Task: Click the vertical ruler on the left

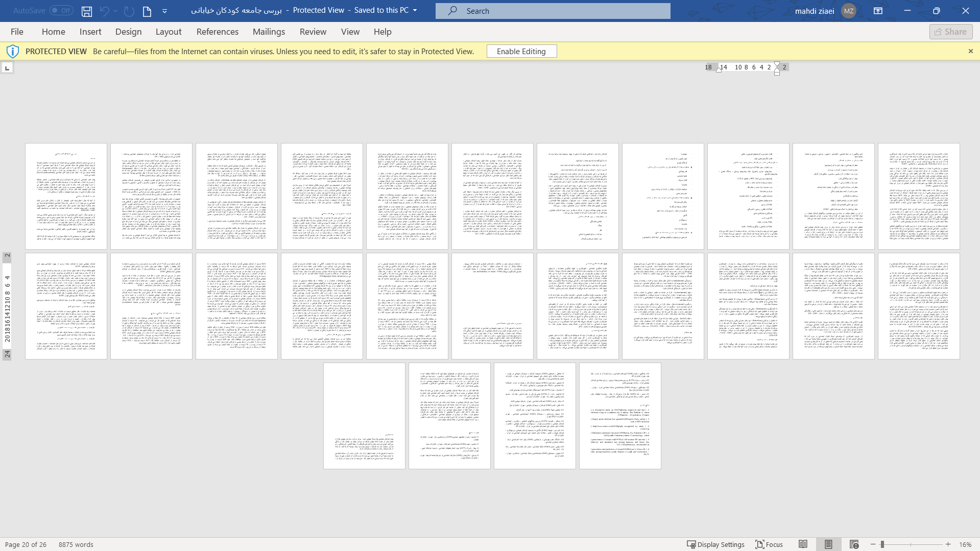Action: [7, 306]
